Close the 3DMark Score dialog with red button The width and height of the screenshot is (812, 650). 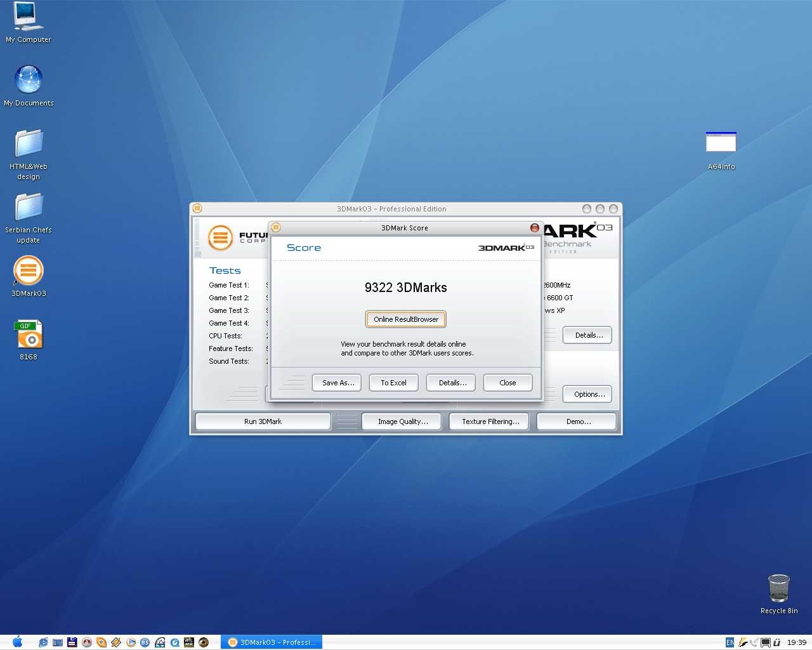click(x=535, y=227)
